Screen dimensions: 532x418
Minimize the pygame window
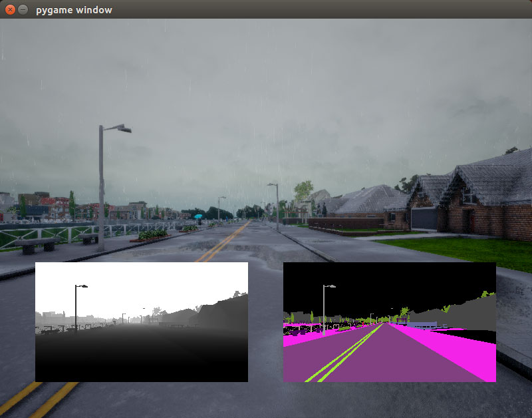click(23, 9)
